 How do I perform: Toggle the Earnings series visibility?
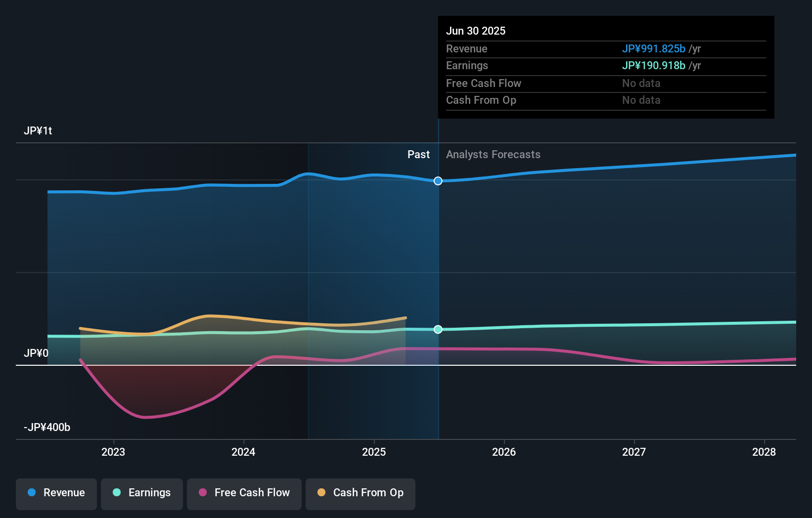coord(142,493)
